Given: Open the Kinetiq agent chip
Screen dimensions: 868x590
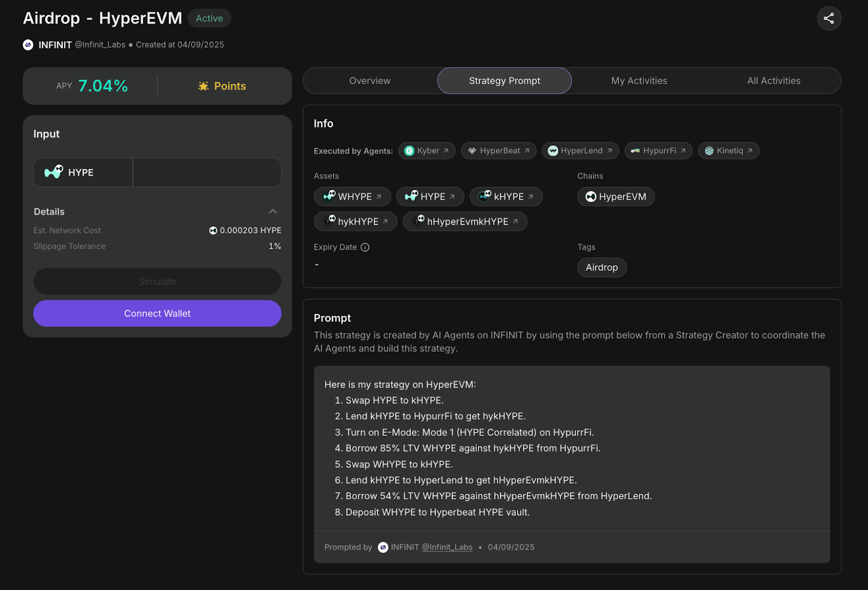Looking at the screenshot, I should (x=728, y=151).
